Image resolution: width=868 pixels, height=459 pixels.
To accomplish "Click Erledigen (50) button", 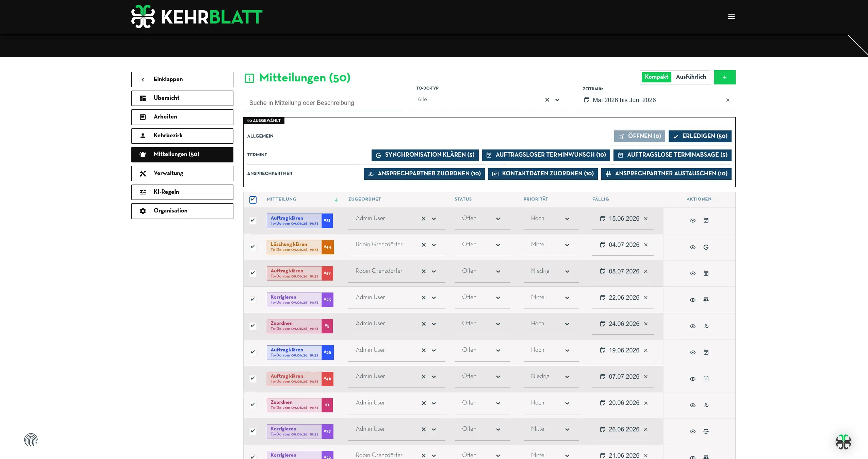I will [x=700, y=136].
